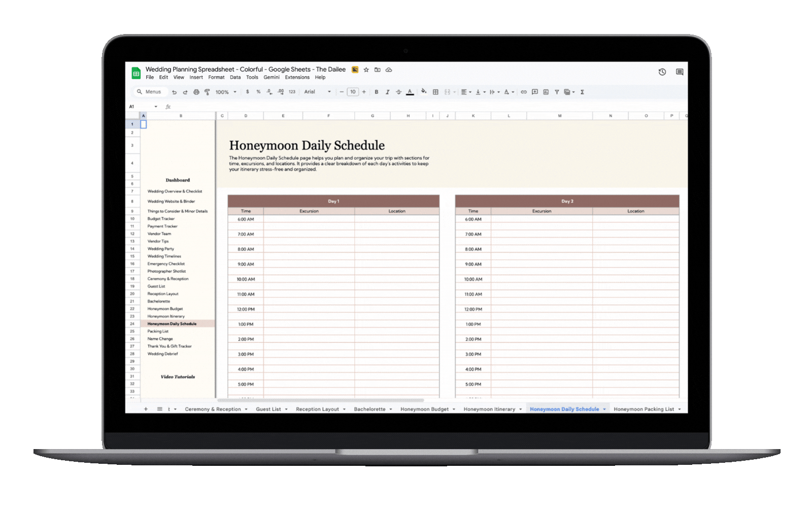Go to Wedding Overview & Checklist link
Image resolution: width=812 pixels, height=508 pixels.
coord(175,192)
